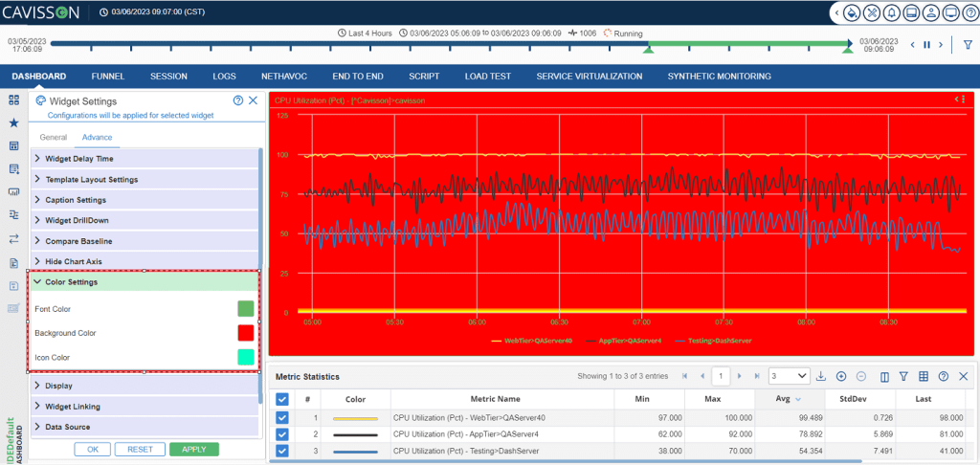This screenshot has width=980, height=465.
Task: Pick the red Background Color swatch
Action: coord(246,333)
